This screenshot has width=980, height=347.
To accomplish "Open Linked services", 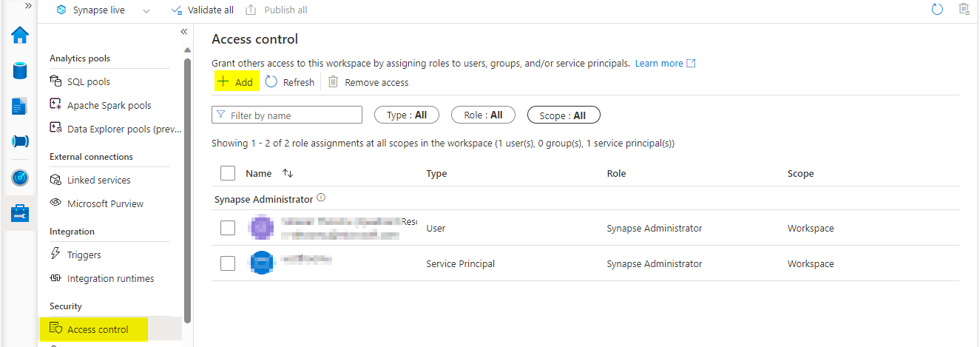I will [x=98, y=181].
